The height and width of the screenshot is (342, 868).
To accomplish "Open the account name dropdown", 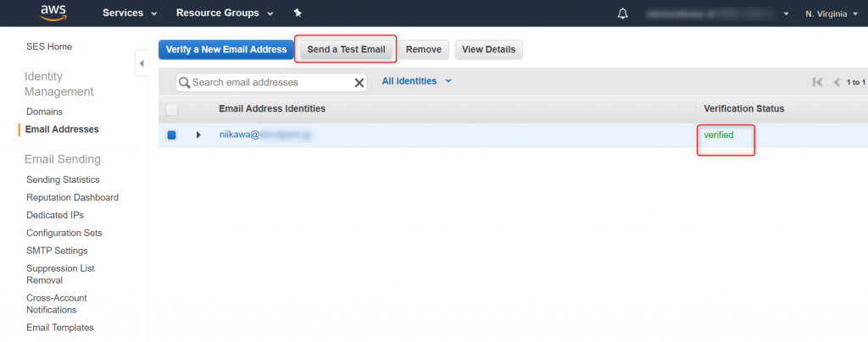I will tap(717, 14).
